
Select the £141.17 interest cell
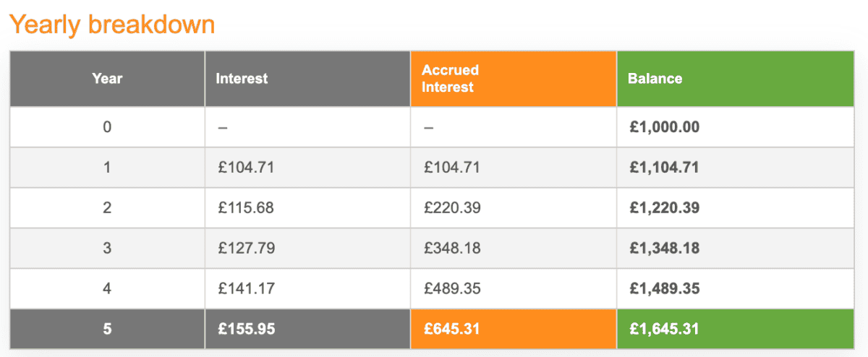246,289
